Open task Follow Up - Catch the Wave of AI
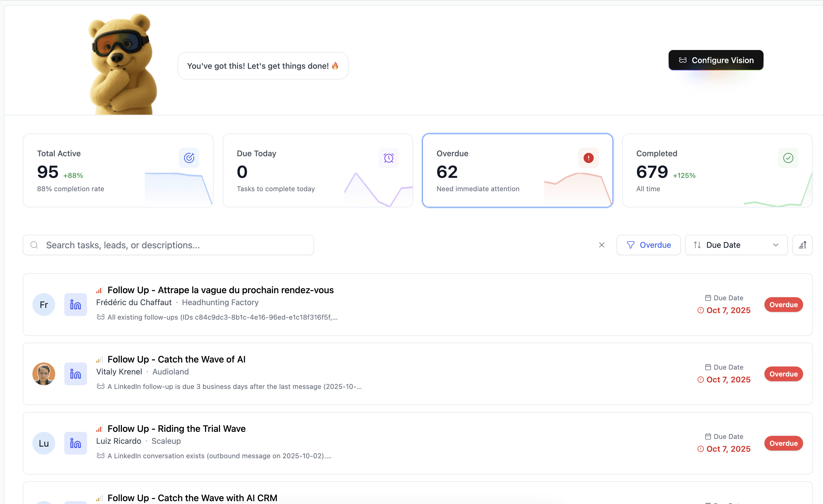The height and width of the screenshot is (504, 823). [176, 359]
